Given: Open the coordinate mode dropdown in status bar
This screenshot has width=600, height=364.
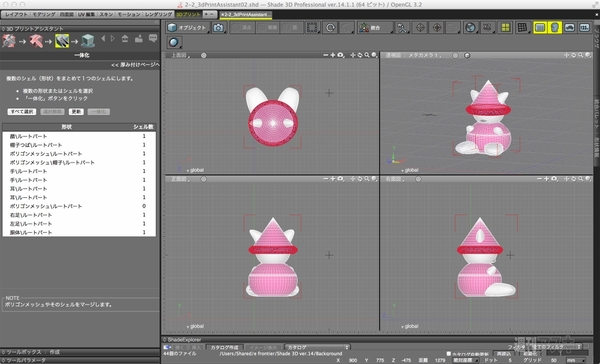Looking at the screenshot, I should pos(466,360).
